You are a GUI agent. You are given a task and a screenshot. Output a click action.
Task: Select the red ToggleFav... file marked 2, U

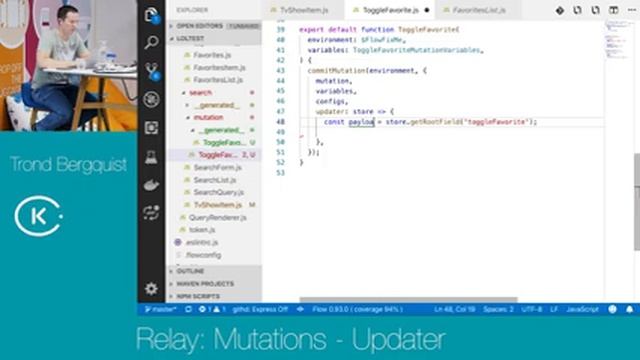pos(214,155)
